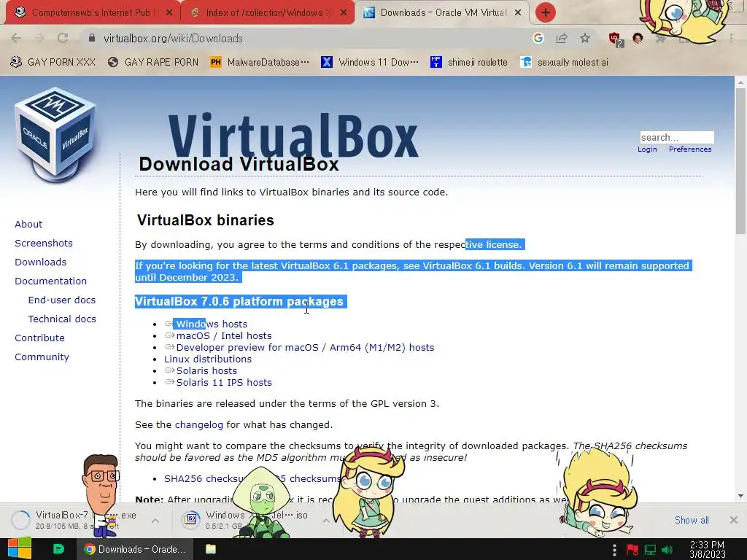Image resolution: width=747 pixels, height=560 pixels.
Task: Expand options for Windows iso download
Action: tap(326, 521)
